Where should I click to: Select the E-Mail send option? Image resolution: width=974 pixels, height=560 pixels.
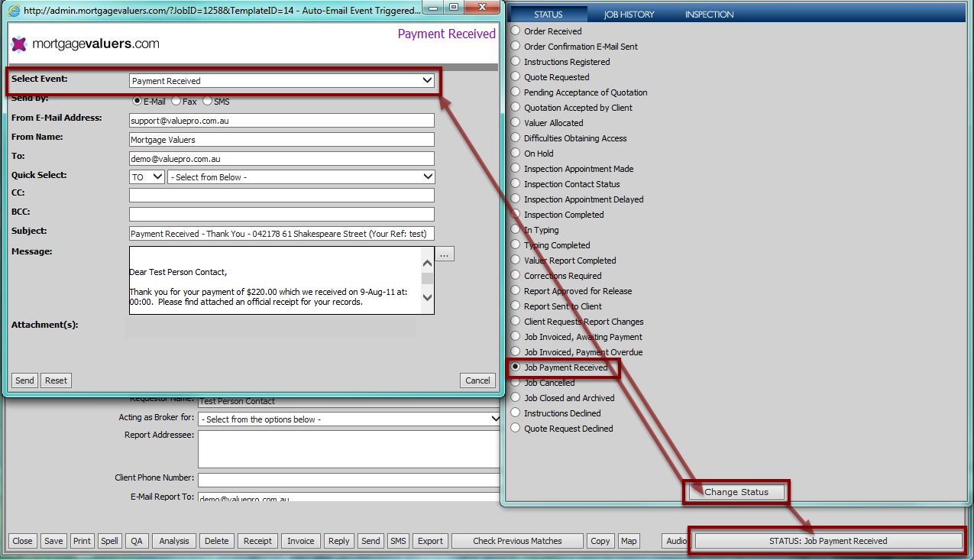[x=138, y=101]
